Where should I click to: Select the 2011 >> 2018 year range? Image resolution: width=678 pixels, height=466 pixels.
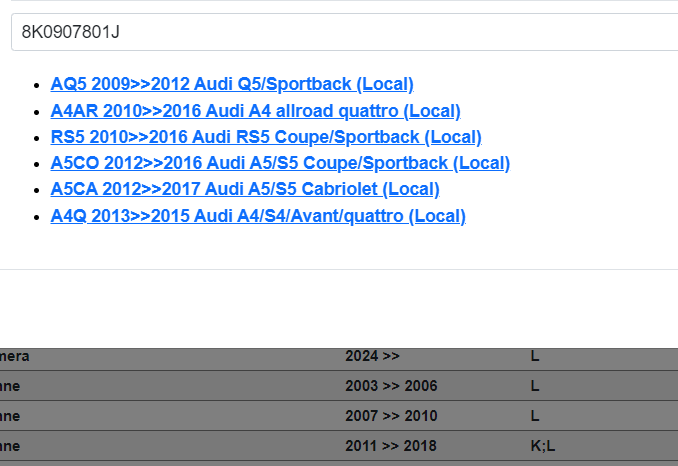391,445
